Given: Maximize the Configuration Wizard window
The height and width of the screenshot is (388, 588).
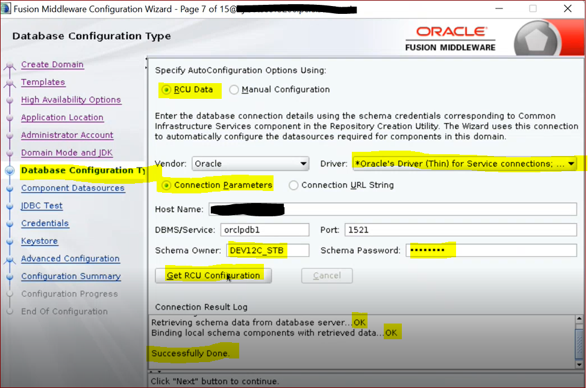Looking at the screenshot, I should pos(533,8).
